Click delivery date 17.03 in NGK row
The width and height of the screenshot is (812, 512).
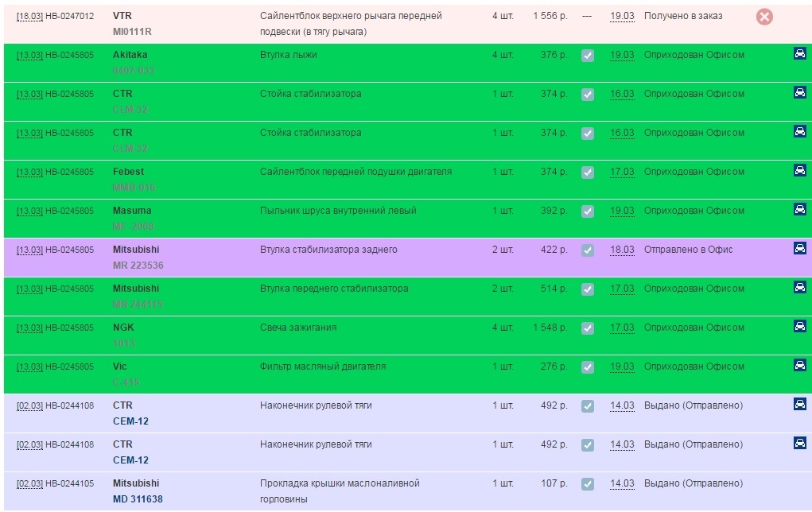tap(622, 328)
